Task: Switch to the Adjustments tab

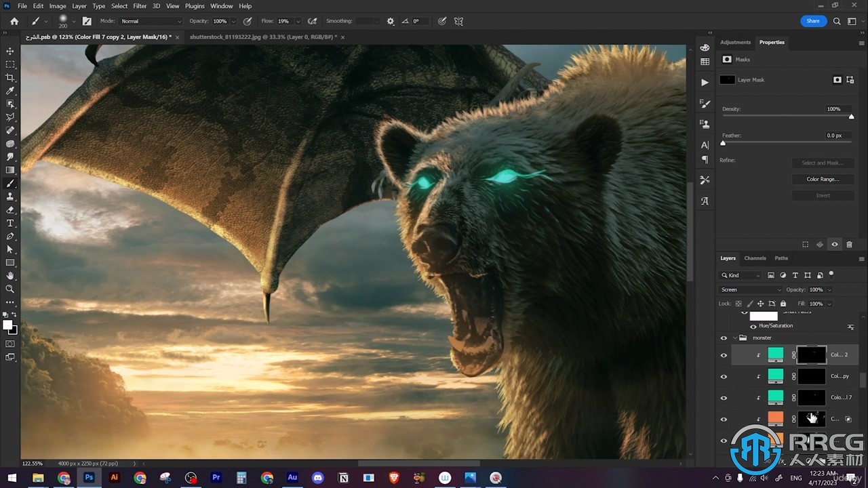Action: tap(735, 42)
